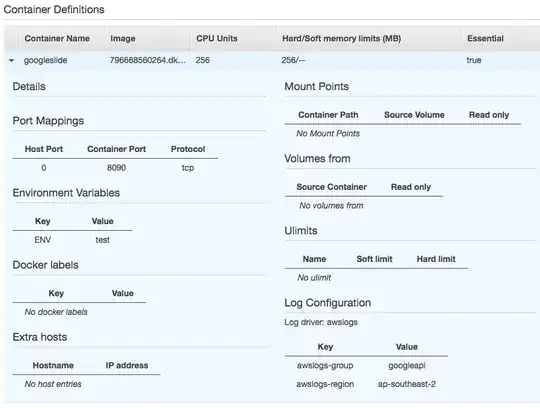Select the ENV environment variable key
The image size is (540, 408).
pyautogui.click(x=43, y=240)
